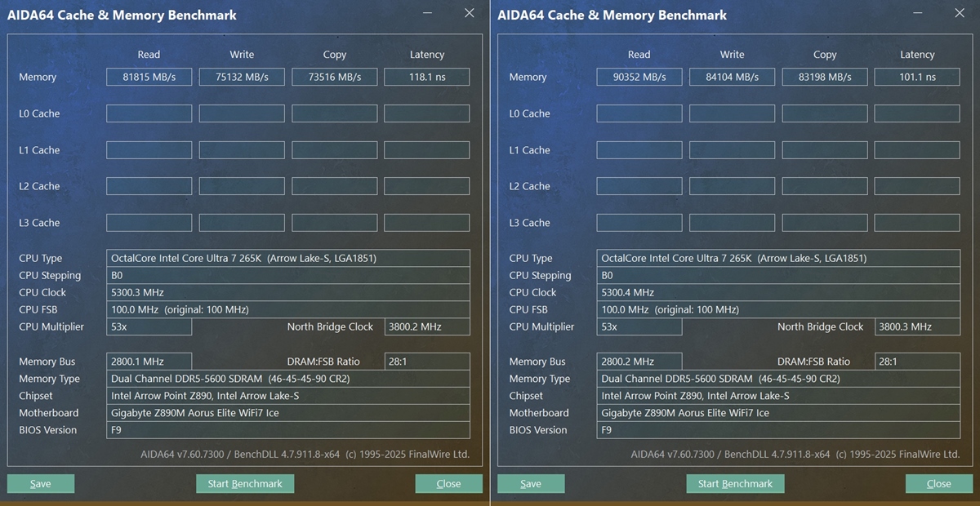This screenshot has width=980, height=506.
Task: Click CPU Stepping B0 field in right window
Action: pyautogui.click(x=778, y=275)
